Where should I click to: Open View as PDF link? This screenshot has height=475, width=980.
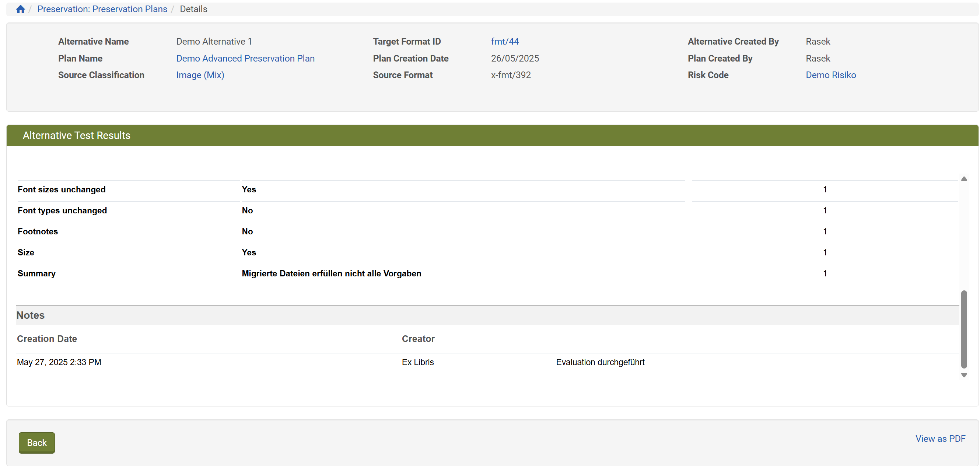(x=940, y=439)
